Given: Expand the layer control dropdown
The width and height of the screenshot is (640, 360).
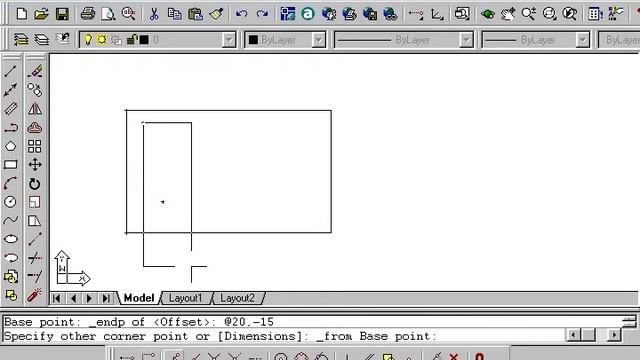Looking at the screenshot, I should [x=229, y=40].
